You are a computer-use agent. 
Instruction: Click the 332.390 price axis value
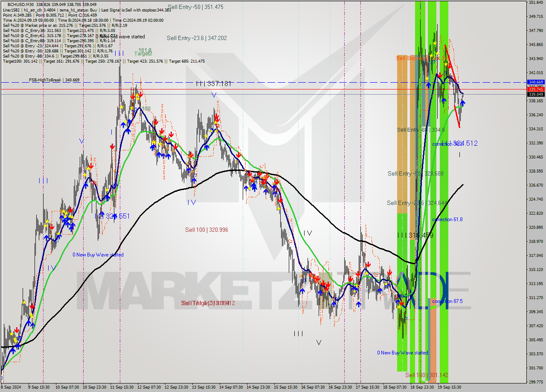click(536, 143)
